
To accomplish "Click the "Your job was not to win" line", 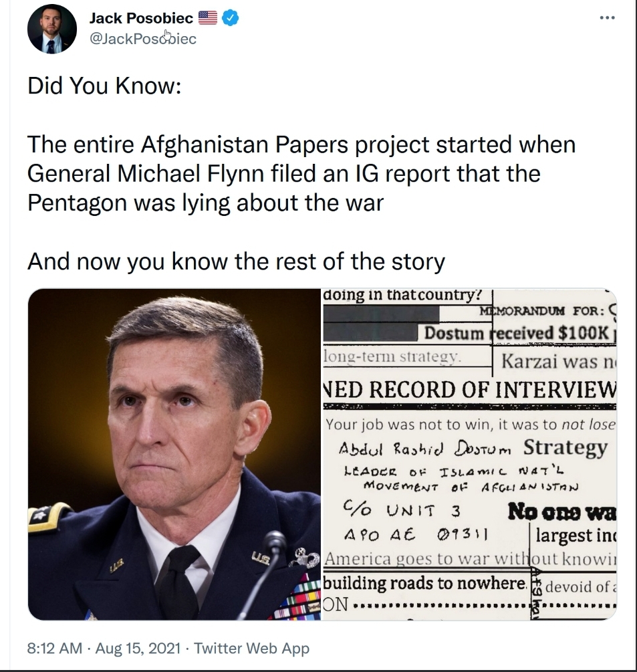I will point(469,425).
